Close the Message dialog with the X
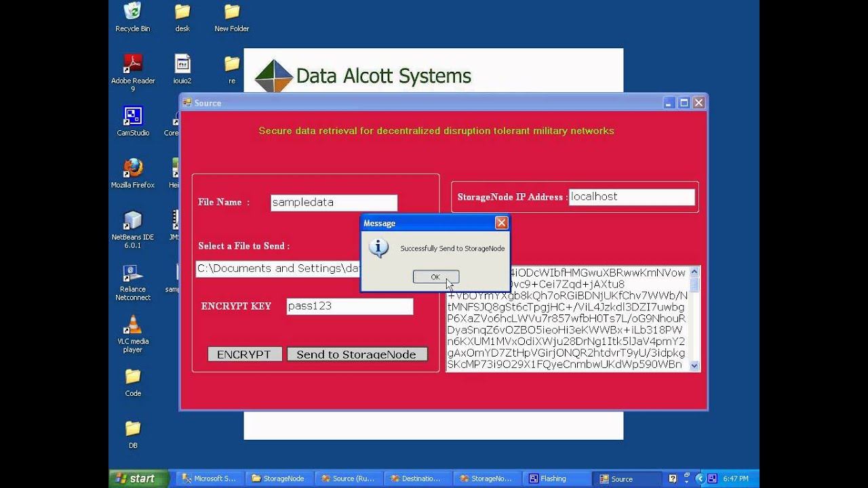This screenshot has width=868, height=488. coord(501,223)
